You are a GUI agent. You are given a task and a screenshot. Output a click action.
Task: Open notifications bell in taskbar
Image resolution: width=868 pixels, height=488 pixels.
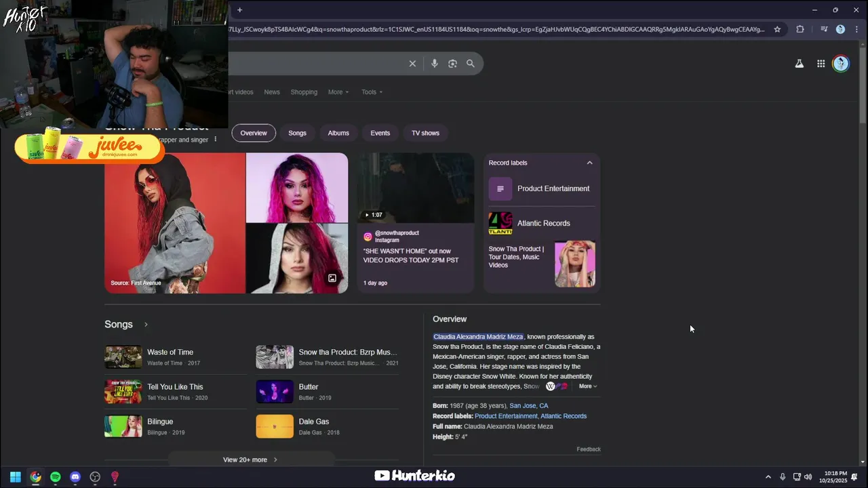click(x=854, y=477)
